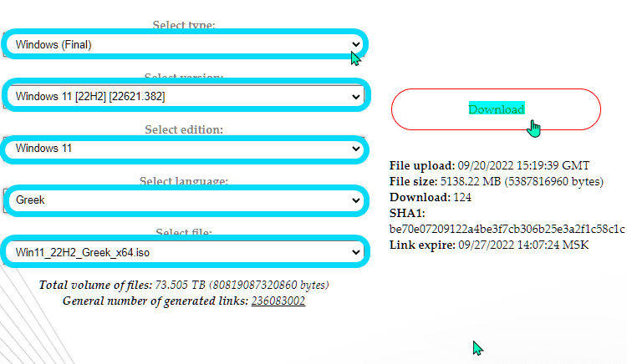Screen dimensions: 627x364
Task: Click the 'Select edition:' label
Action: point(184,129)
